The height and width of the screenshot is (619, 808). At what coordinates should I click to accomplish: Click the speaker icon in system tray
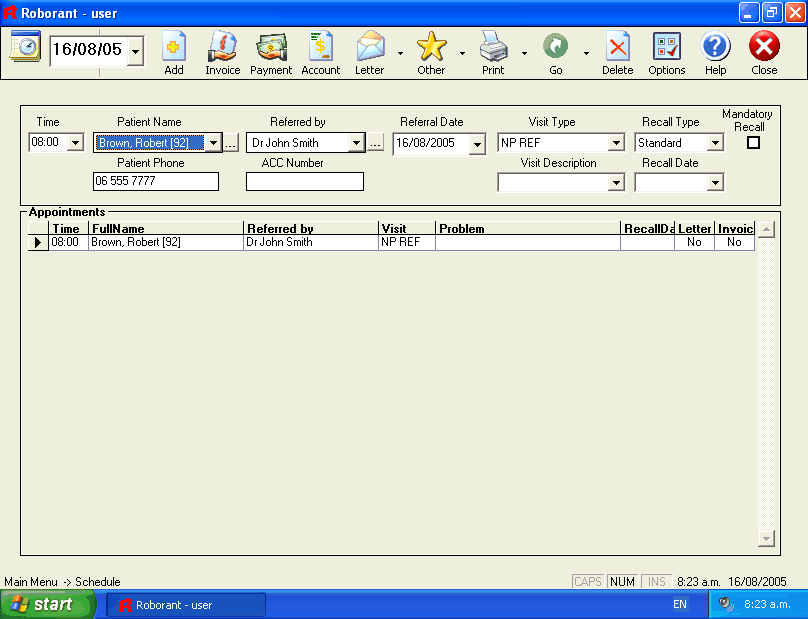726,604
